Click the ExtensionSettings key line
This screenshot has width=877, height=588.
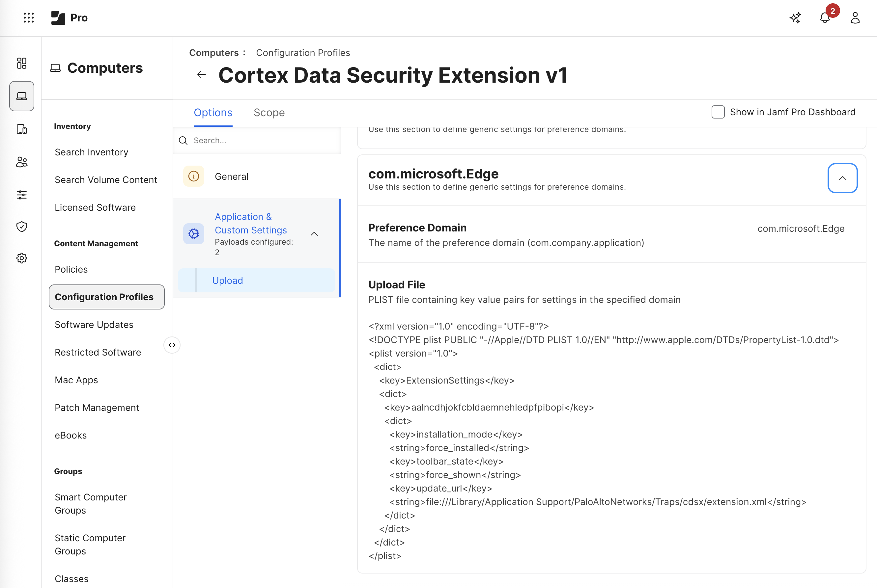pyautogui.click(x=446, y=381)
